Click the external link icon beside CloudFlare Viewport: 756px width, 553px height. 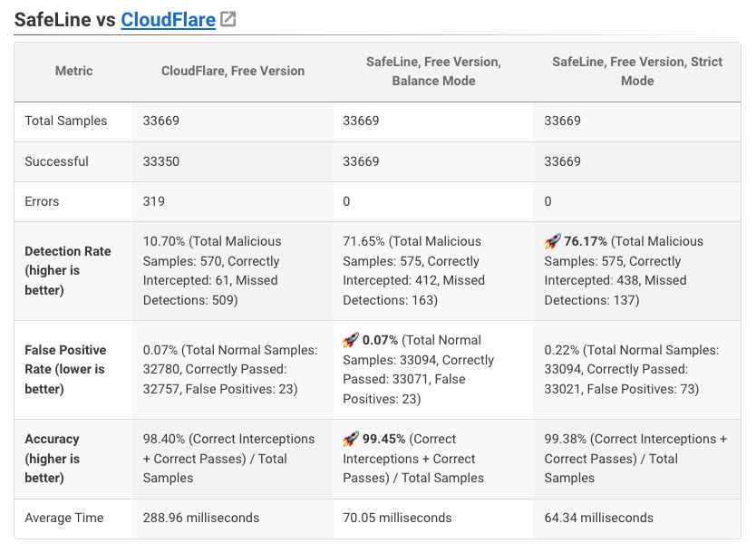point(228,19)
